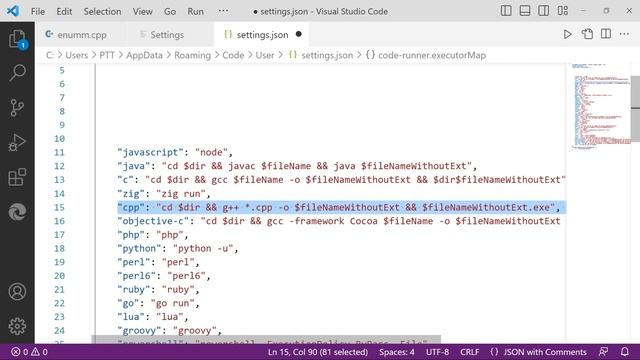Click the "javascript" key on line 11
This screenshot has width=640, height=360.
tap(151, 152)
